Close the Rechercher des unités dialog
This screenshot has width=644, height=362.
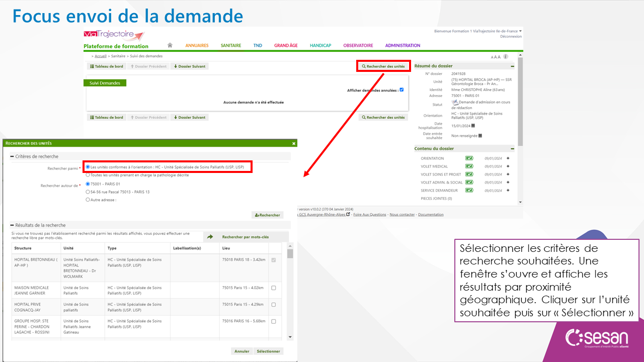294,143
